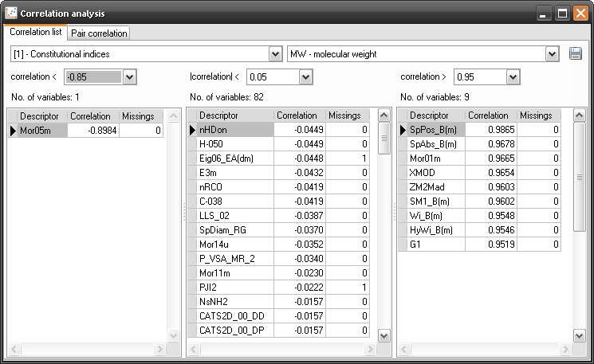The width and height of the screenshot is (594, 364).
Task: Click the middle table vertical scrollbar thumb
Action: pyautogui.click(x=384, y=138)
